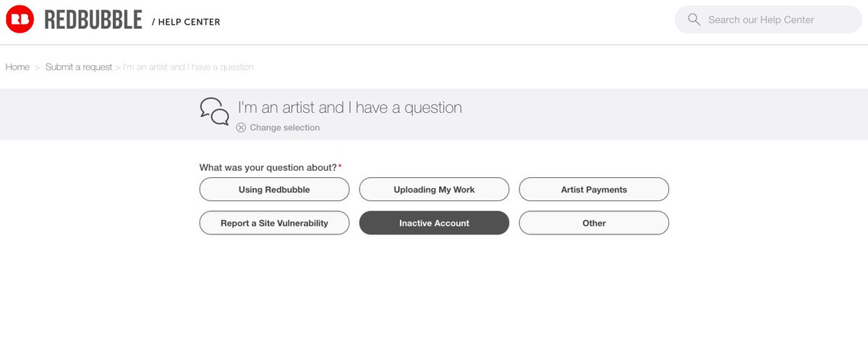Click the REDBUBBLE wordmark text
The image size is (868, 356).
pos(93,20)
